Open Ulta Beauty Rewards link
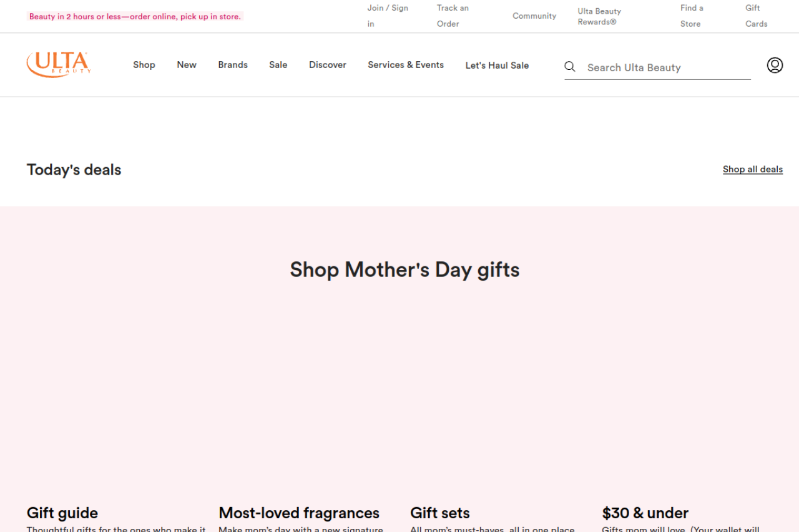This screenshot has width=799, height=532. [x=599, y=16]
